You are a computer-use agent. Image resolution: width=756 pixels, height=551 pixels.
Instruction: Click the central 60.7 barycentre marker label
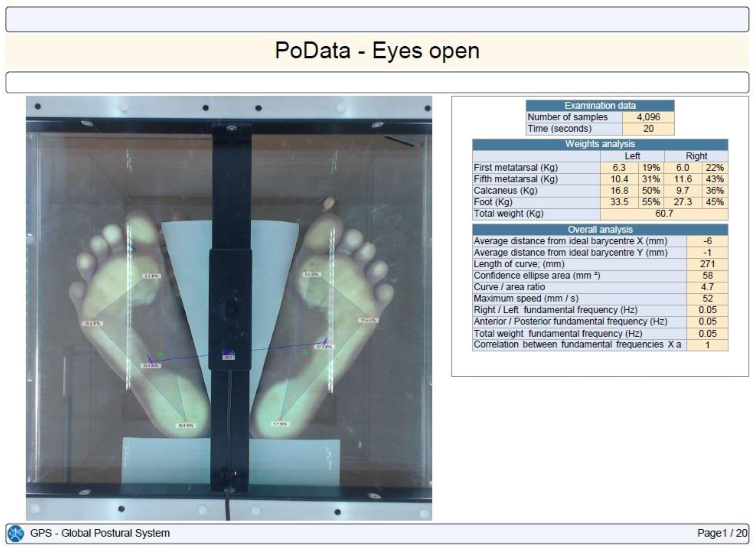click(229, 358)
